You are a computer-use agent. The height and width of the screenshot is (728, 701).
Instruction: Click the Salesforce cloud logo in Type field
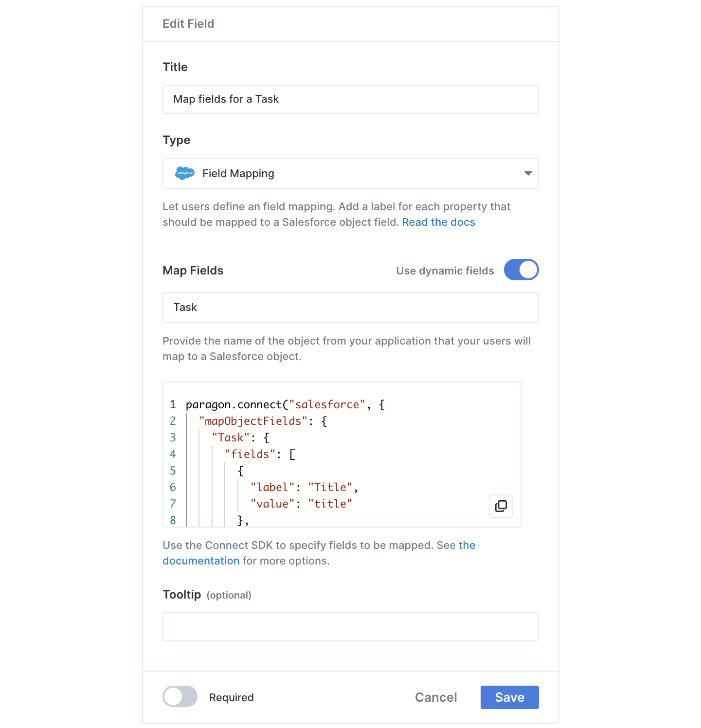[185, 173]
